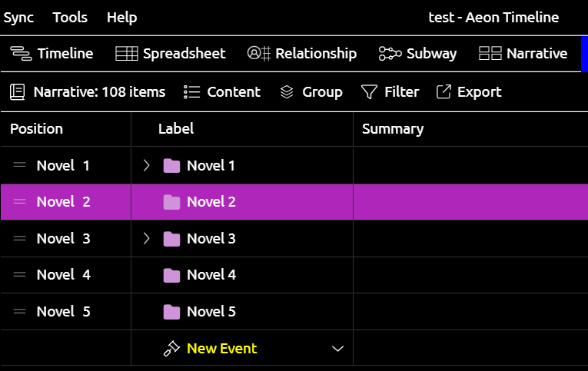Expand the Novel 1 folder

(147, 165)
